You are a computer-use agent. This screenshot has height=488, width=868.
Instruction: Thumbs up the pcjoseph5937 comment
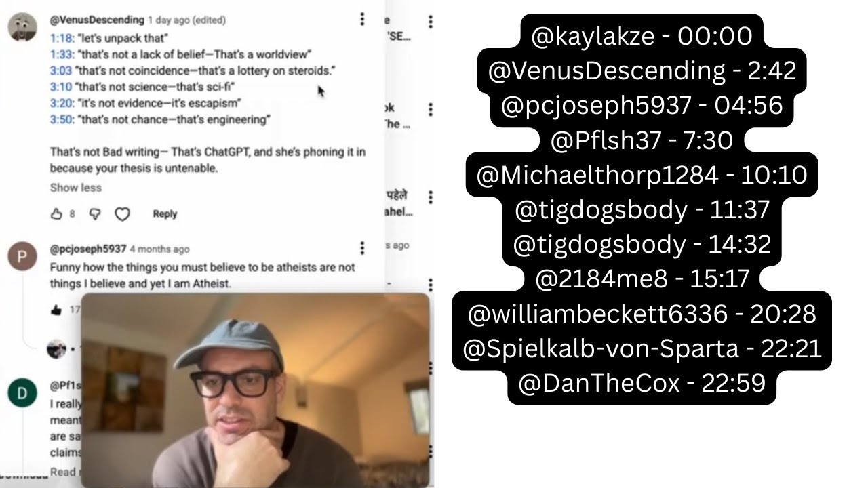pyautogui.click(x=56, y=310)
